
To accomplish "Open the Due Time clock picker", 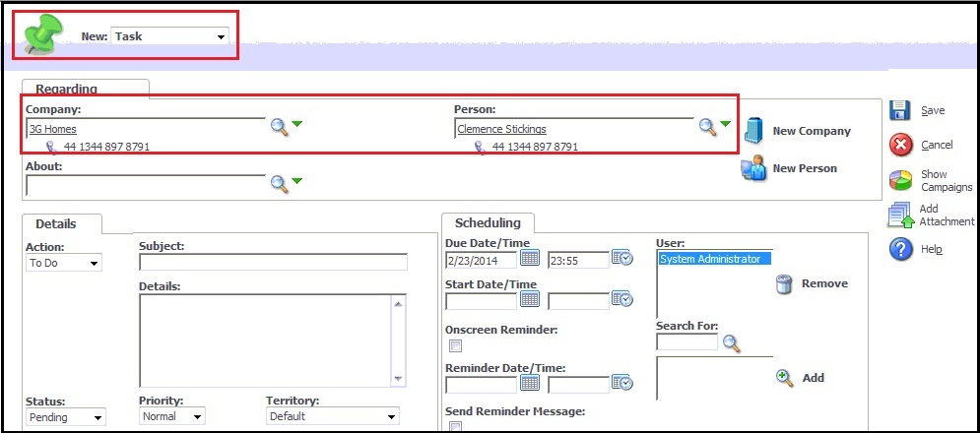I will tap(621, 258).
